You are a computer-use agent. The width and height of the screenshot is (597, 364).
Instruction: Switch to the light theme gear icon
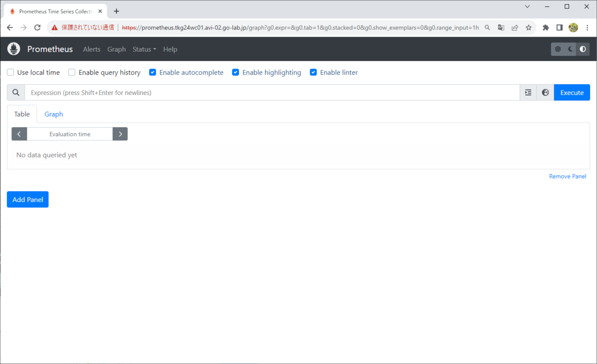click(558, 49)
